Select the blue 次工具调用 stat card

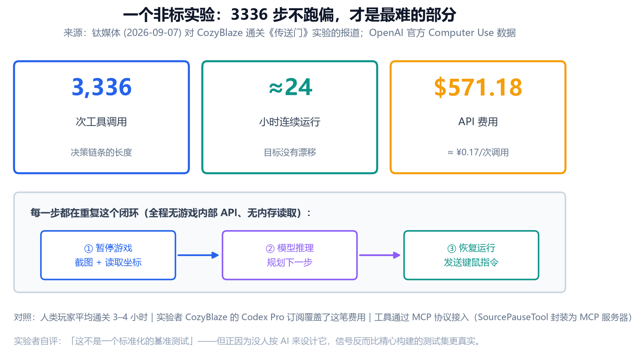click(x=101, y=117)
